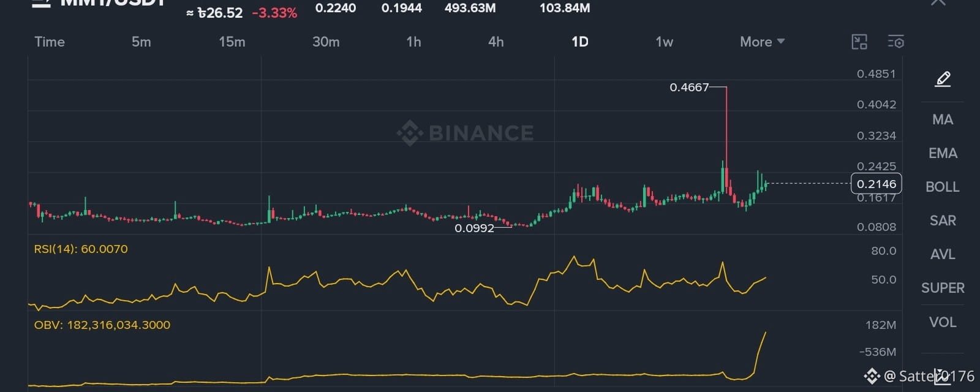Switch to Time line view
980x392 pixels.
50,42
